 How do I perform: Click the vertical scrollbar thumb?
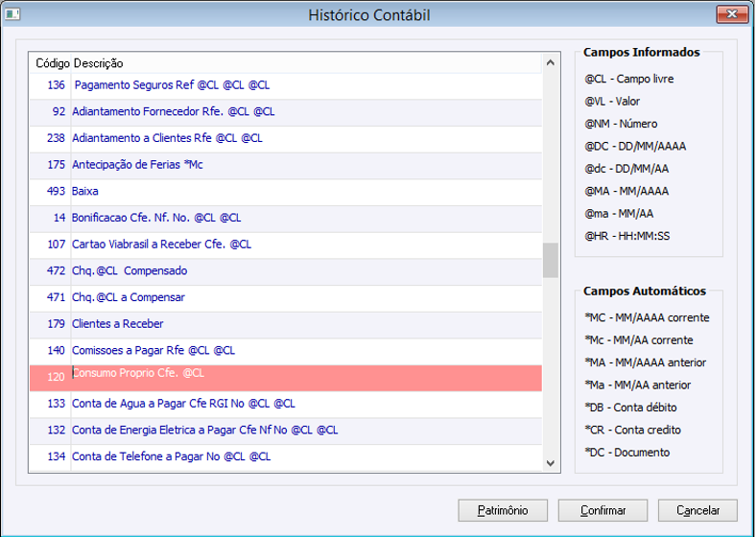pyautogui.click(x=550, y=260)
